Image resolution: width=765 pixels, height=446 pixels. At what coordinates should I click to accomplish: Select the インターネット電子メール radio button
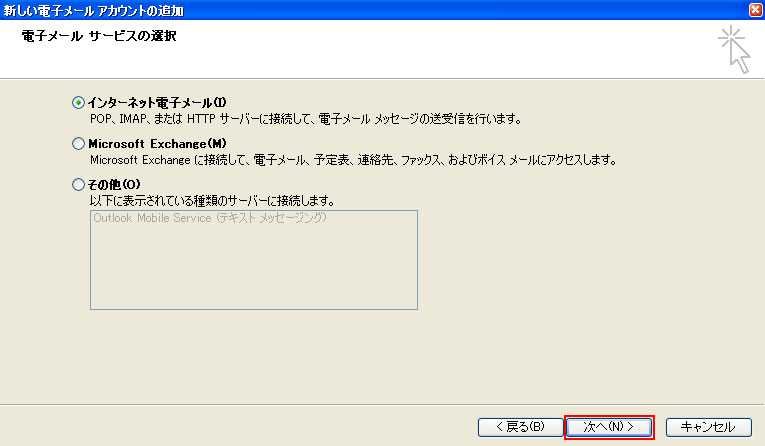pos(78,102)
